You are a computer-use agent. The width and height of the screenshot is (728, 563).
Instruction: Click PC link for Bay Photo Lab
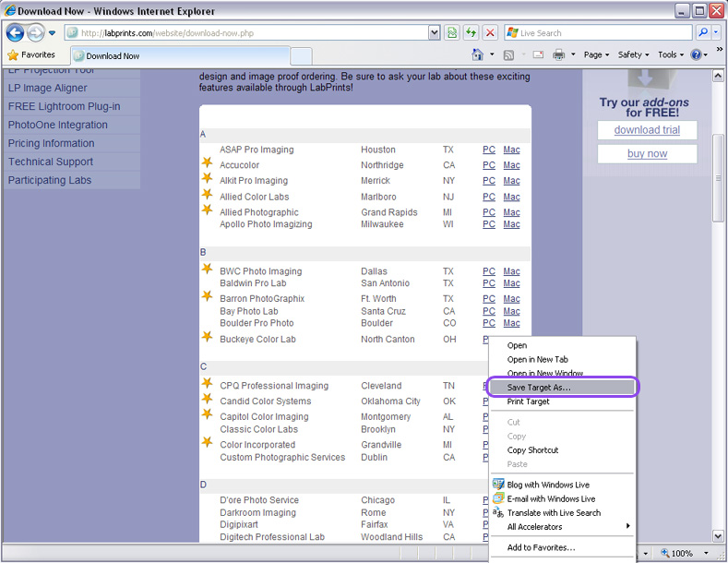point(489,311)
